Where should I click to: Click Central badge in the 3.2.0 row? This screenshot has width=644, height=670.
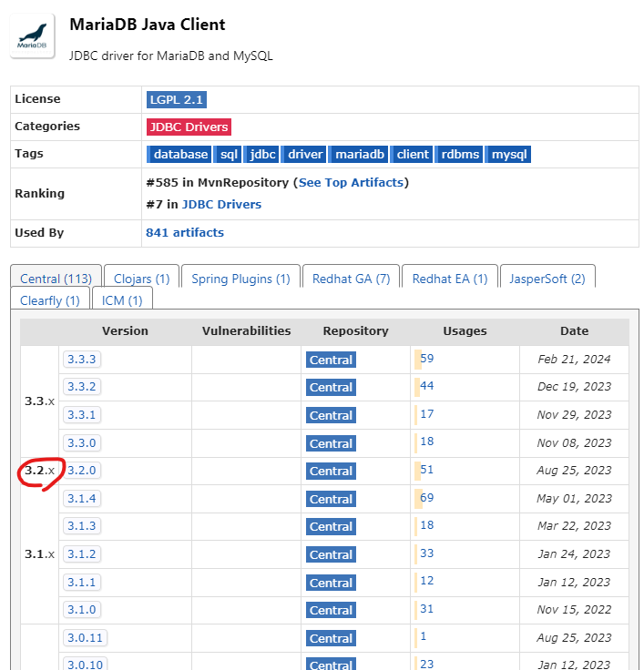[331, 471]
